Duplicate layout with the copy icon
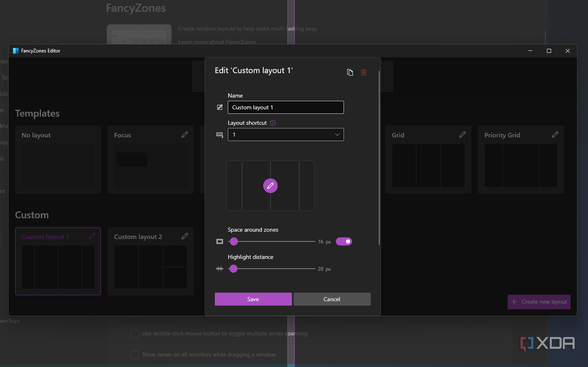This screenshot has width=588, height=367. tap(350, 72)
